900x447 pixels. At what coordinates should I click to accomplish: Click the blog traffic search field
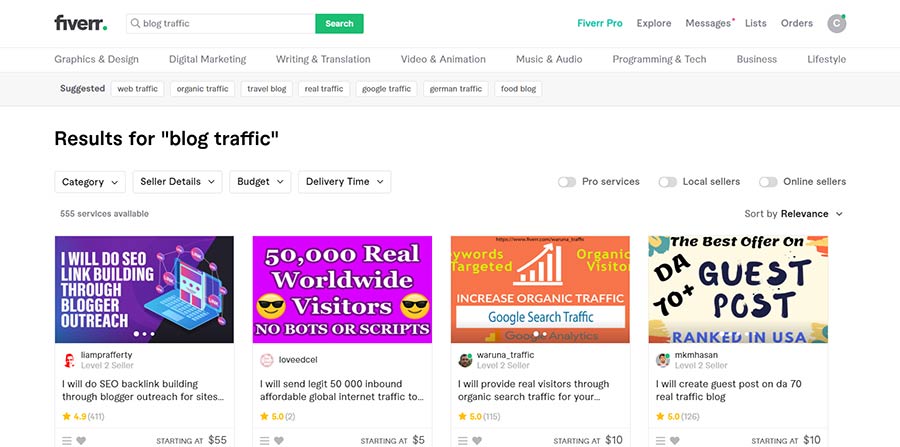(x=221, y=24)
